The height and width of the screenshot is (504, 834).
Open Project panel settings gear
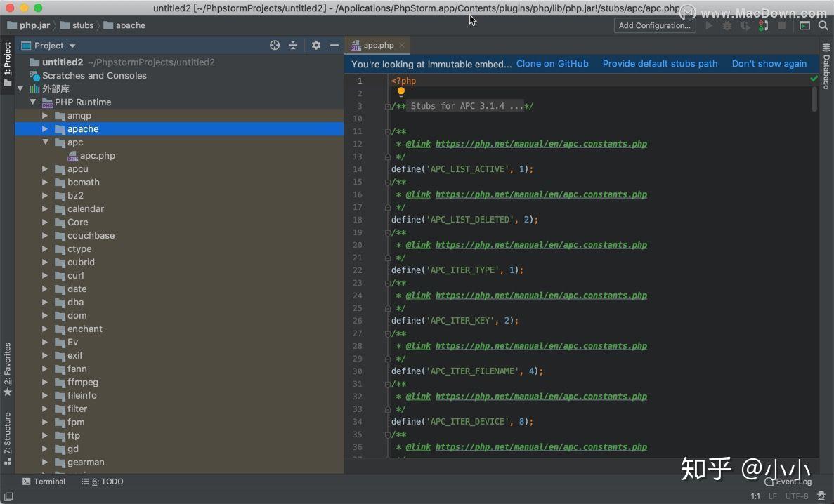[x=316, y=45]
